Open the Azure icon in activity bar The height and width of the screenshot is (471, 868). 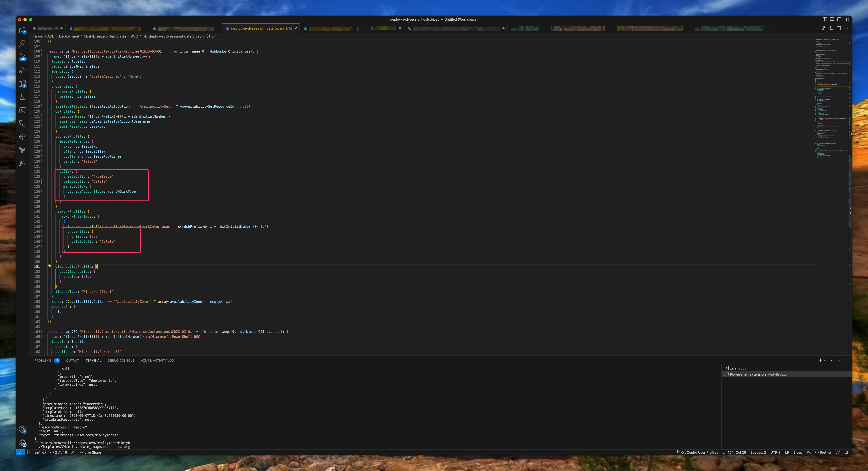22,164
